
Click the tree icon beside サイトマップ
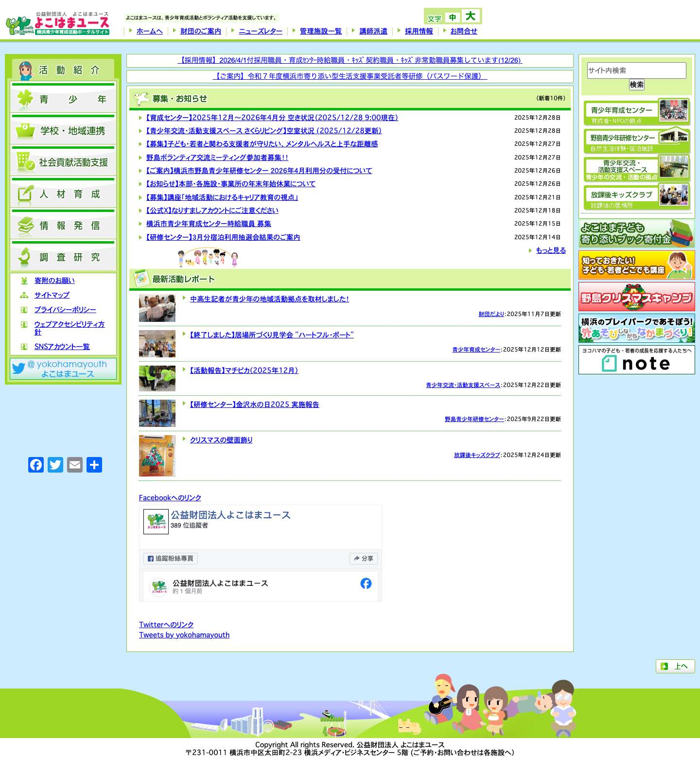click(23, 295)
